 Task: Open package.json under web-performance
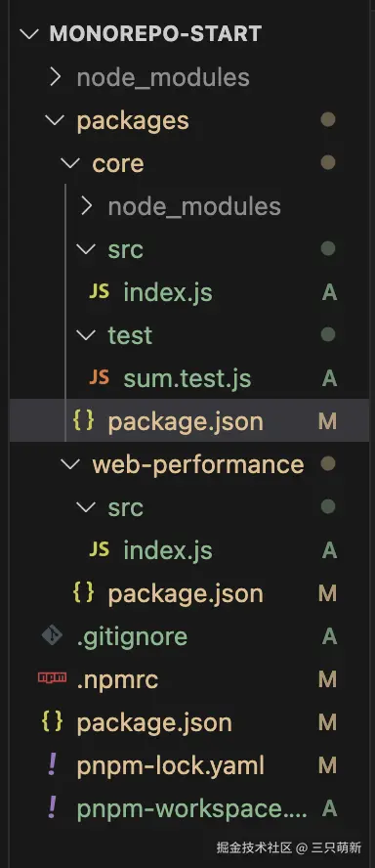click(186, 594)
